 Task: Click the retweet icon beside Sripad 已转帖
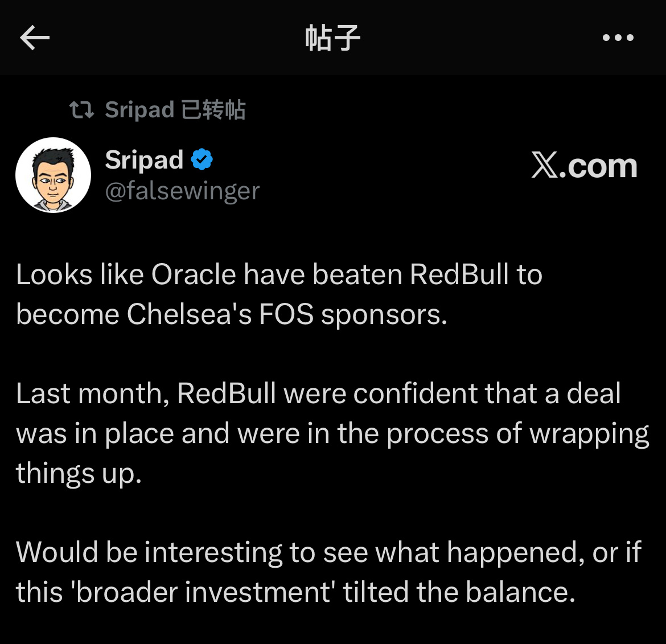83,109
